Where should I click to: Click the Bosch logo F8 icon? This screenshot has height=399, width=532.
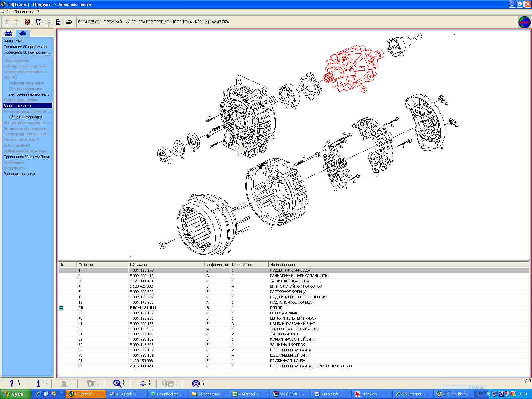click(x=196, y=383)
